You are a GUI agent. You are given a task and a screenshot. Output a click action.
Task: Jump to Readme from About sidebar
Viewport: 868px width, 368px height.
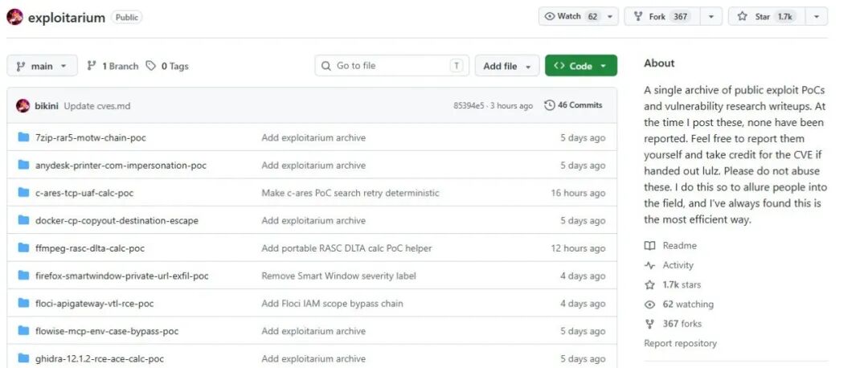coord(679,246)
